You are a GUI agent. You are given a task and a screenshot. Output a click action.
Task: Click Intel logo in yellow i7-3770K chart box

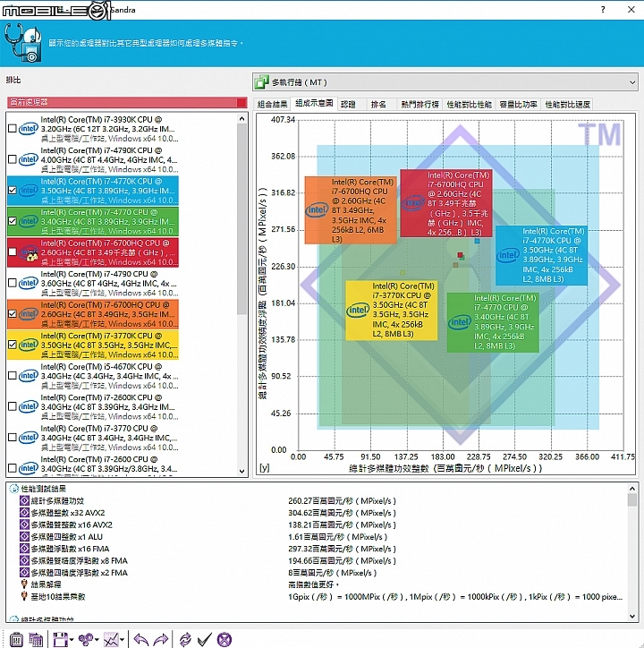[x=357, y=310]
